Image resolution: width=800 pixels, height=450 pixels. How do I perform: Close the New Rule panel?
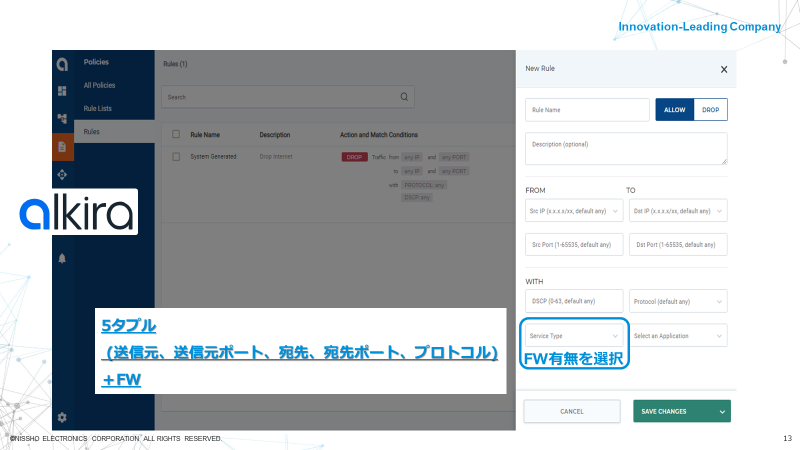pyautogui.click(x=724, y=69)
